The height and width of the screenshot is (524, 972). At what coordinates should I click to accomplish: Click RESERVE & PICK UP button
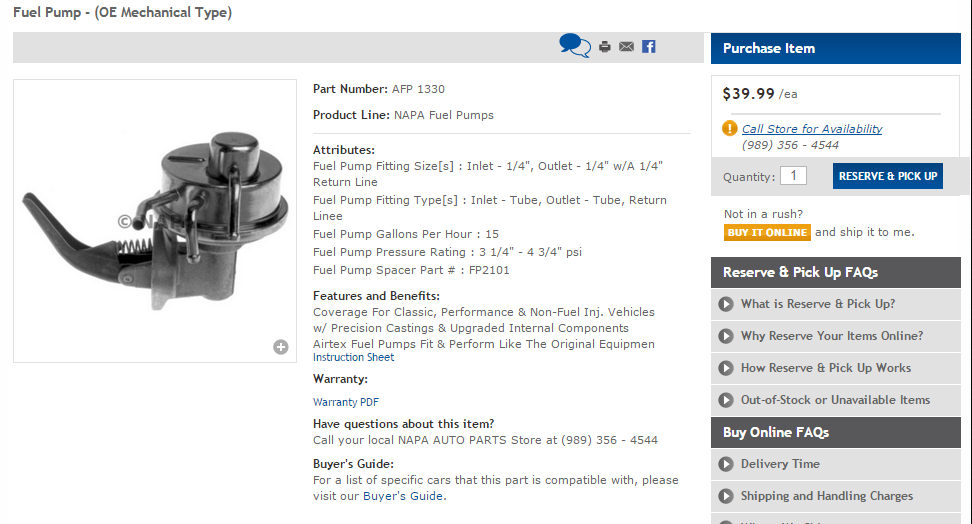tap(888, 176)
